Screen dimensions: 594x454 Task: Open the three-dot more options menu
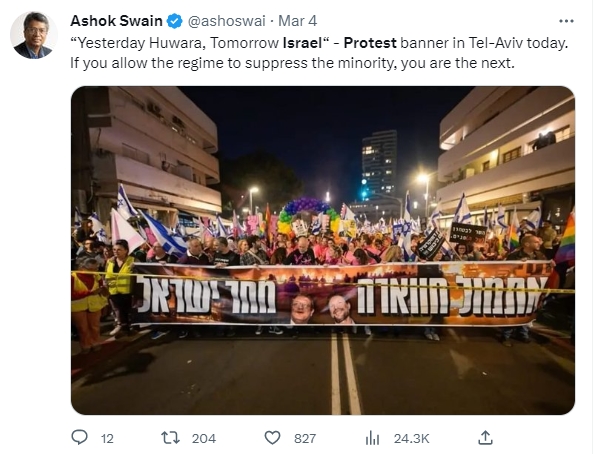(x=566, y=21)
